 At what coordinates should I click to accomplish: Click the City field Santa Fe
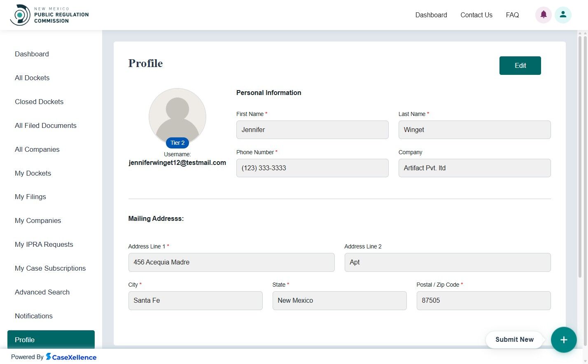coord(195,300)
